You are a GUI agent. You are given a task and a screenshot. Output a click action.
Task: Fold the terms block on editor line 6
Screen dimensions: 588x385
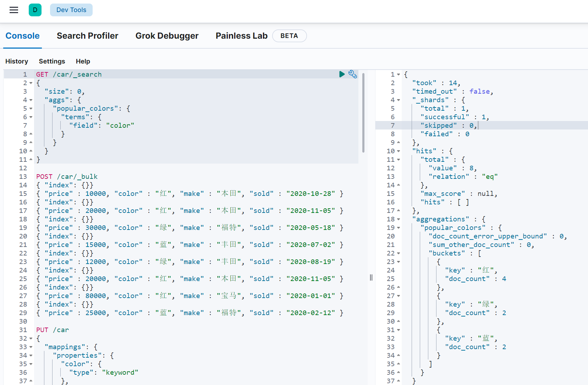point(31,117)
